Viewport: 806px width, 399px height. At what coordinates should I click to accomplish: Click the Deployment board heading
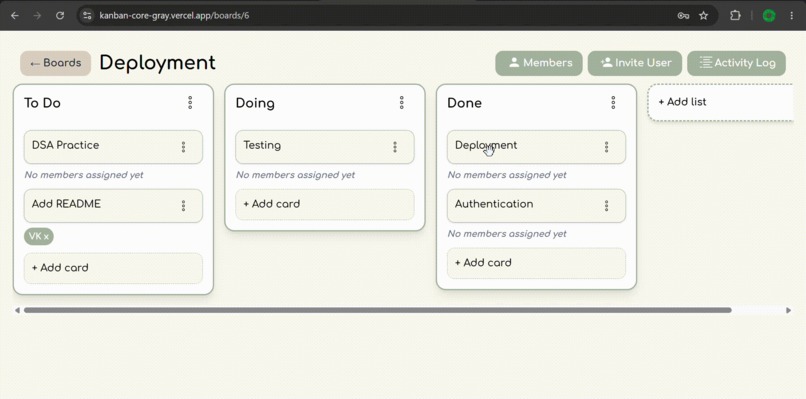(x=157, y=63)
